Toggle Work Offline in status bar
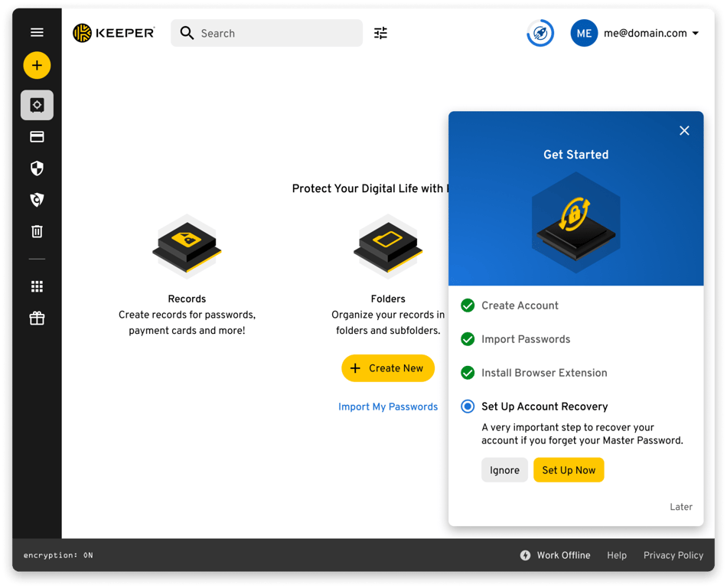727x588 pixels. pyautogui.click(x=555, y=555)
